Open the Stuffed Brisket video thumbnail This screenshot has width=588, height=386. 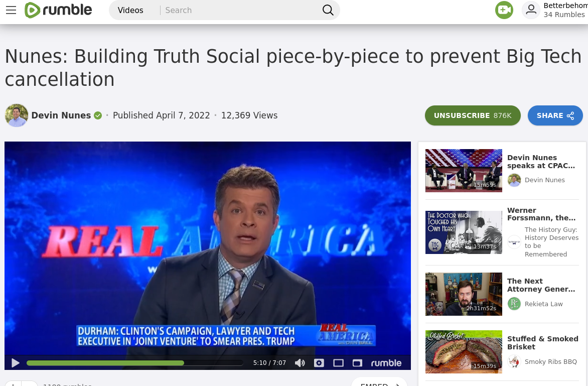click(464, 352)
